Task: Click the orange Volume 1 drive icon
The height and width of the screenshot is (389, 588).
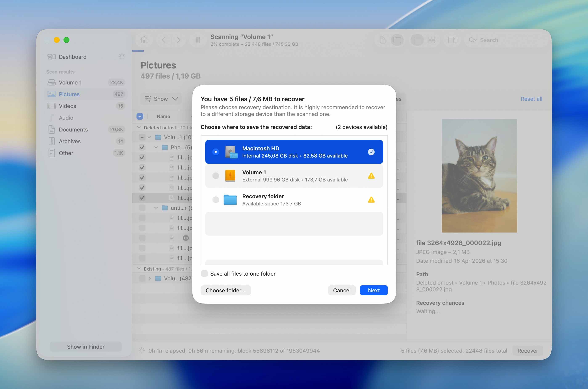Action: pyautogui.click(x=230, y=176)
